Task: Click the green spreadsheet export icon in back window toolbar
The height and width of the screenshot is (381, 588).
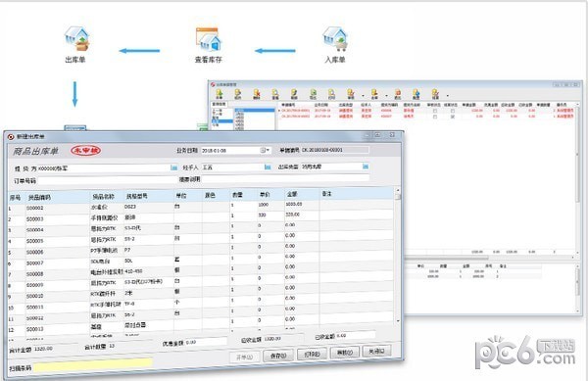Action: (x=313, y=94)
